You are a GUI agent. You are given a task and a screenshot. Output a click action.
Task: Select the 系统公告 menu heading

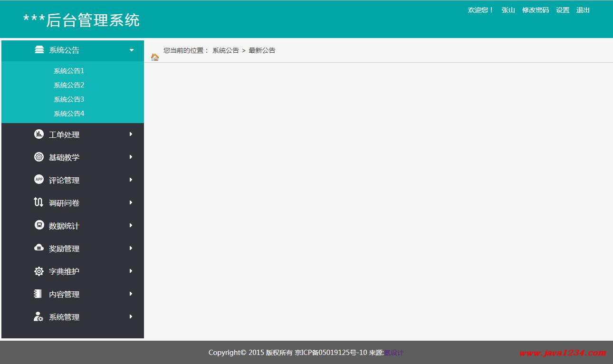tap(64, 50)
